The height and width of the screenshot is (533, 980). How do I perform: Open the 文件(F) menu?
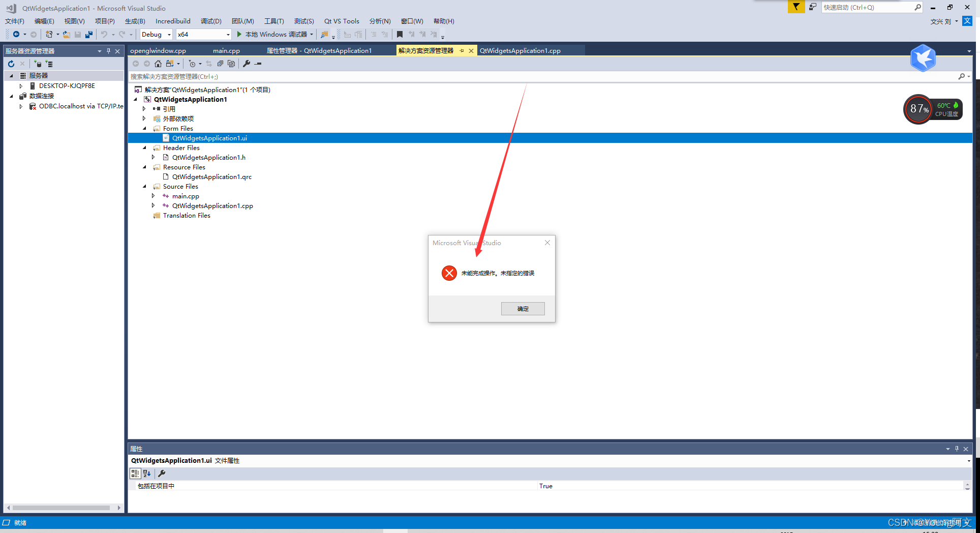click(x=15, y=21)
